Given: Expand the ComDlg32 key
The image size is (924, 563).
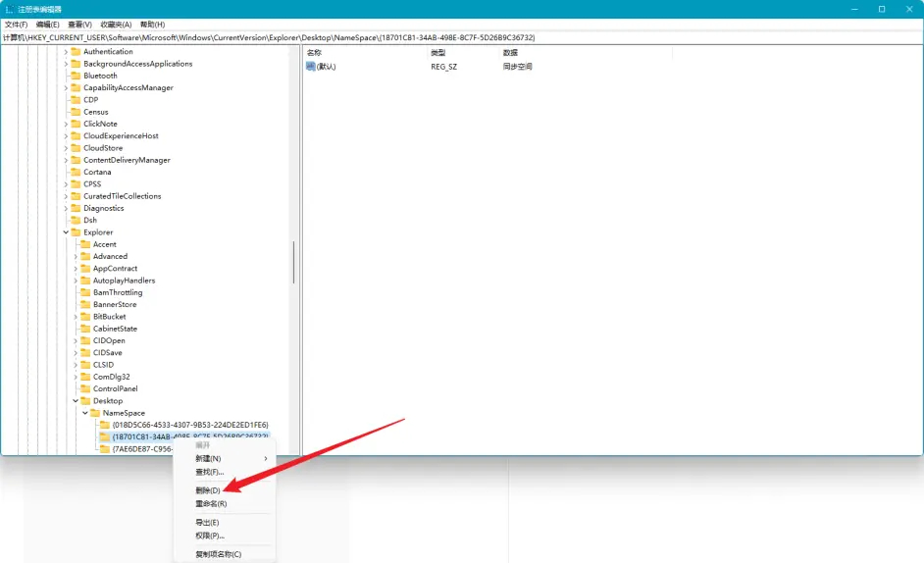Looking at the screenshot, I should point(76,377).
